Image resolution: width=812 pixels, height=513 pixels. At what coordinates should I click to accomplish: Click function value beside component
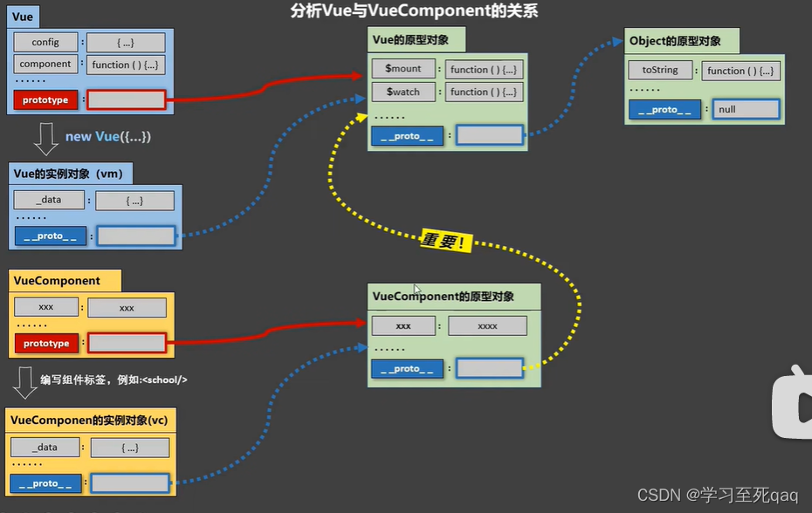pyautogui.click(x=126, y=65)
